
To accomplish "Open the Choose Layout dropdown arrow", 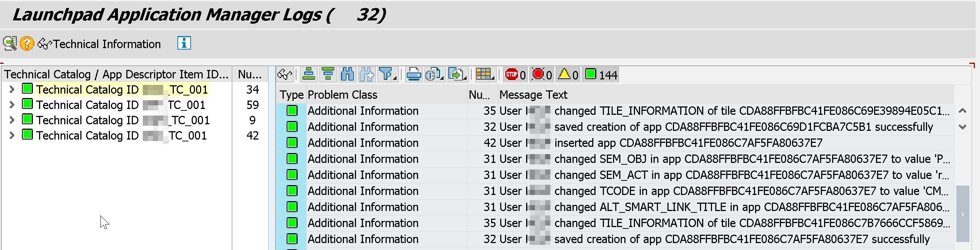I will click(493, 78).
